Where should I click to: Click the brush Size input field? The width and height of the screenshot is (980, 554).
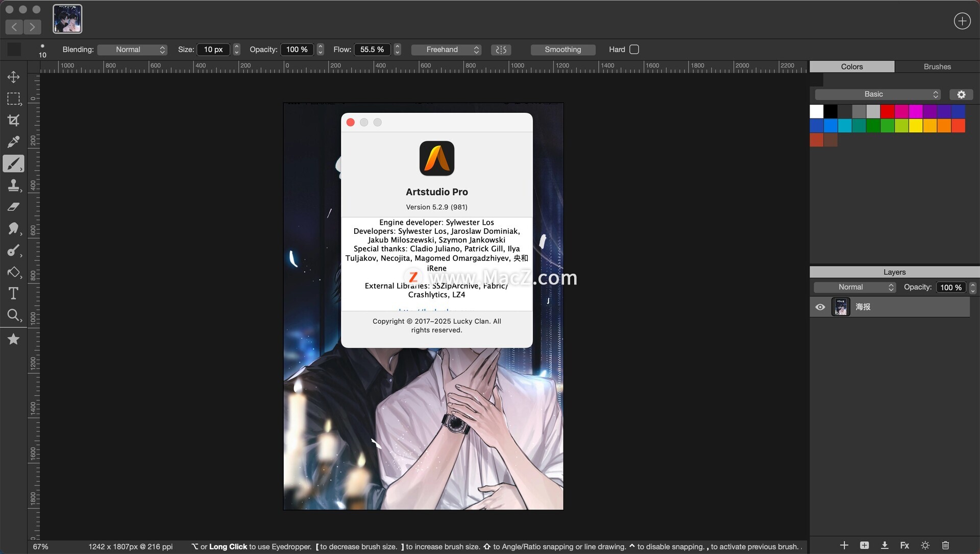pos(213,50)
